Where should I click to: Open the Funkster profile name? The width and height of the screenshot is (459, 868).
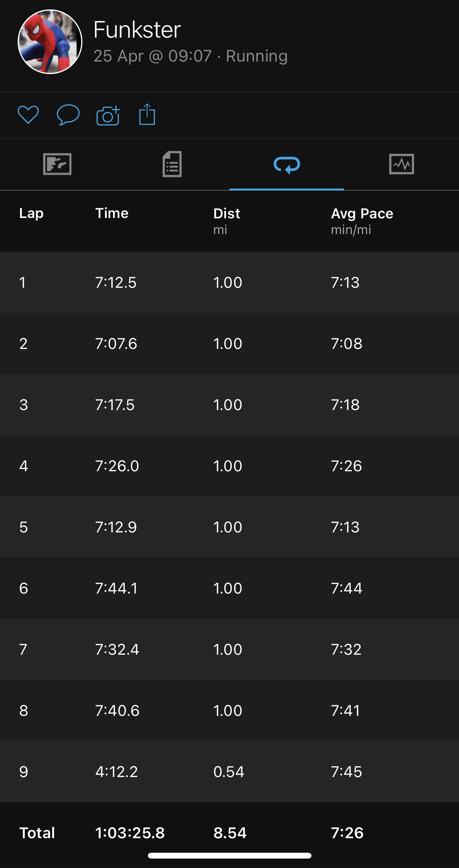(x=137, y=30)
